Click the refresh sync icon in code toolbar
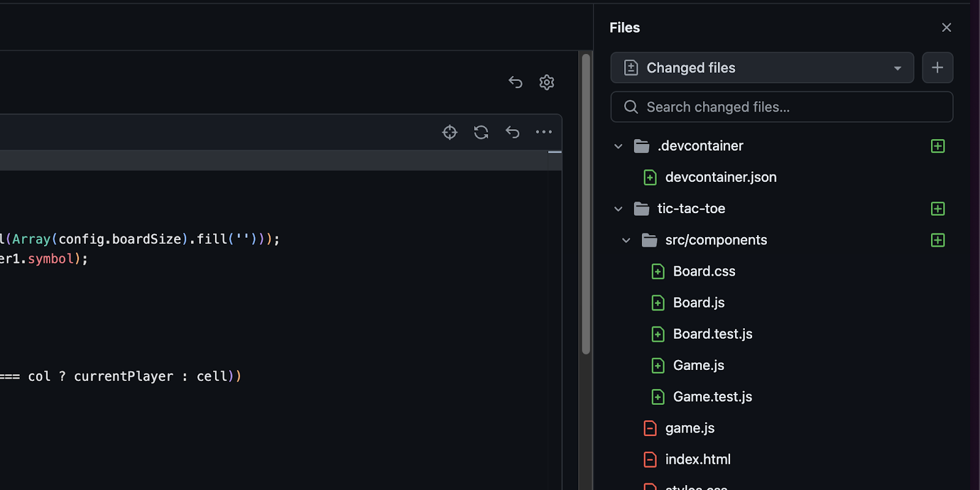980x490 pixels. [x=481, y=132]
